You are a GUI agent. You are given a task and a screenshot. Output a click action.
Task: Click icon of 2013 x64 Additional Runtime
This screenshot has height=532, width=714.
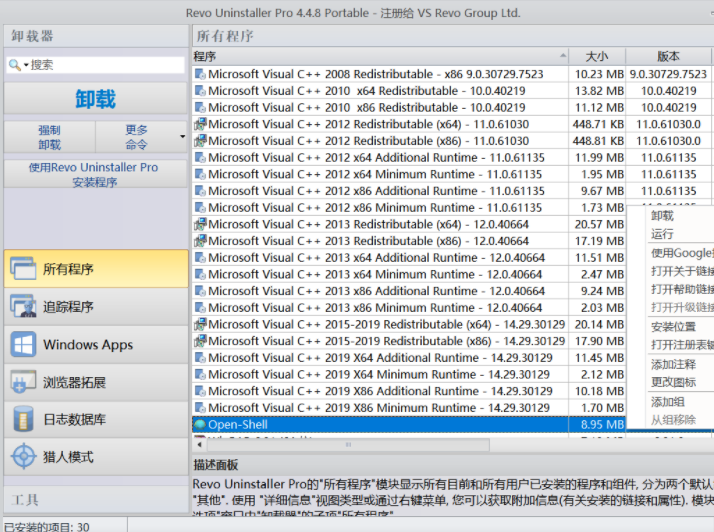(200, 258)
